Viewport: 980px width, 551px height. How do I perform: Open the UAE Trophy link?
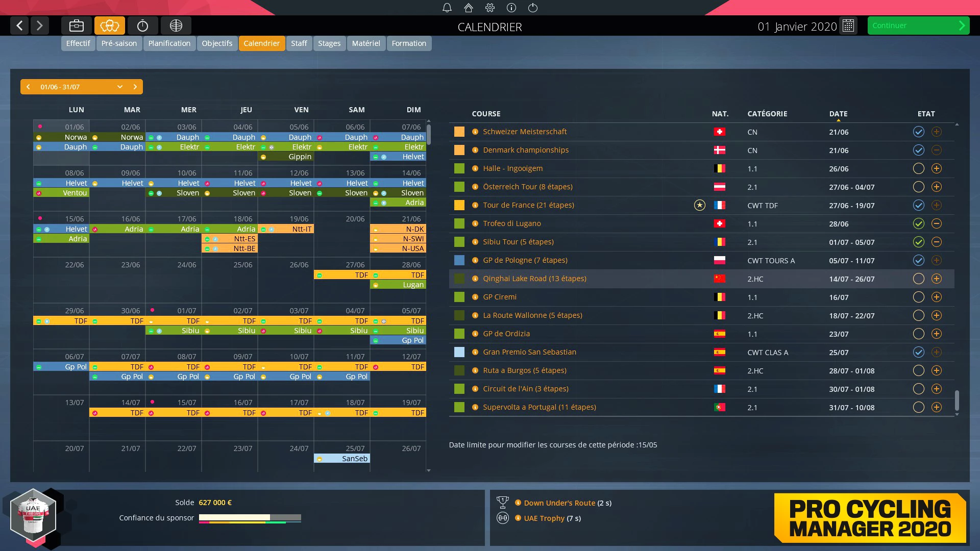(544, 518)
